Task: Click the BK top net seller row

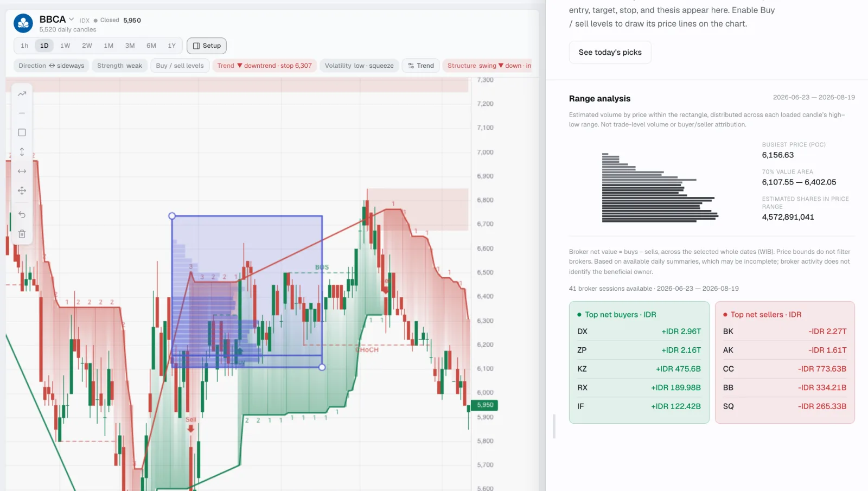Action: tap(784, 331)
